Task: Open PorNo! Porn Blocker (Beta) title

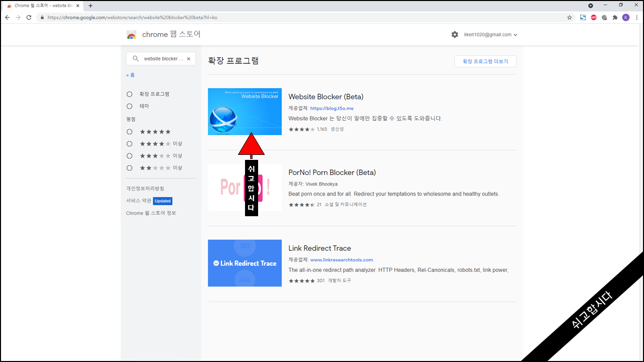Action: click(x=332, y=172)
